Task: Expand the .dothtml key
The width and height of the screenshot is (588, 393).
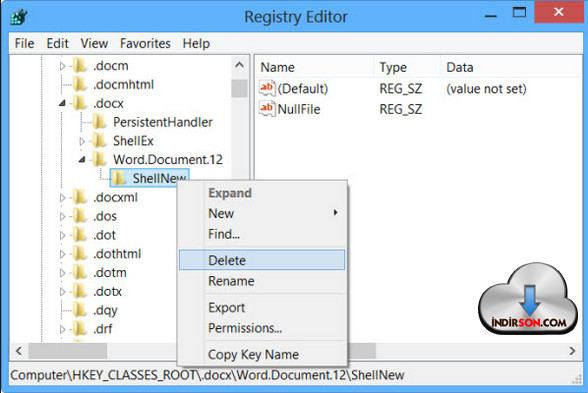Action: tap(62, 254)
